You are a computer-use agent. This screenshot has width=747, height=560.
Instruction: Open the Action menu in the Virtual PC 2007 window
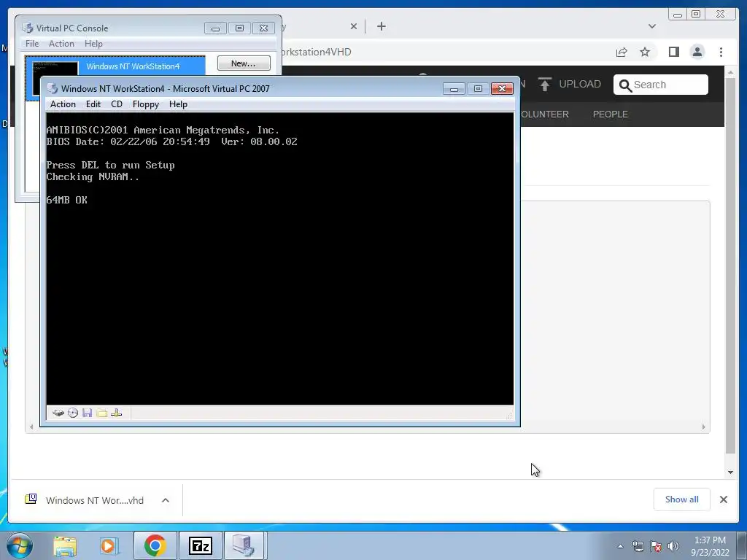pos(63,104)
